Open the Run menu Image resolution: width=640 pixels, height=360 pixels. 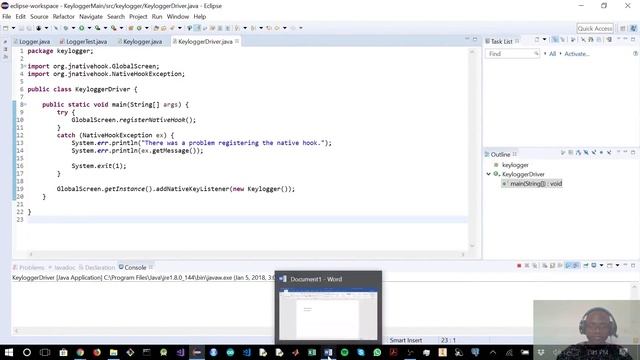tap(157, 17)
